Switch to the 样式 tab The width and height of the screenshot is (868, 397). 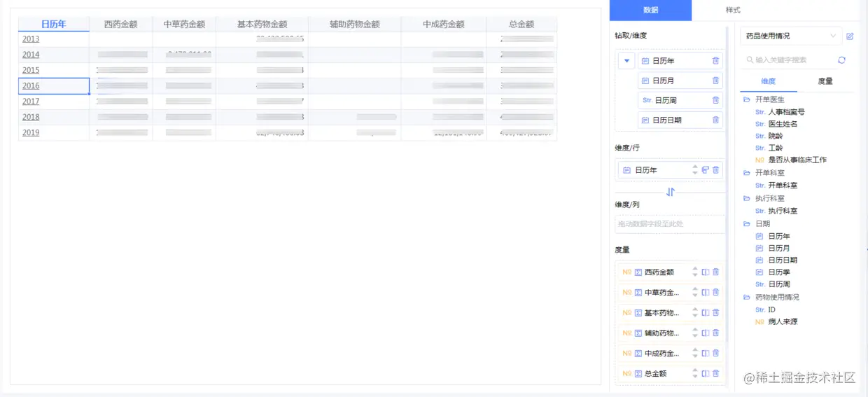tap(733, 11)
